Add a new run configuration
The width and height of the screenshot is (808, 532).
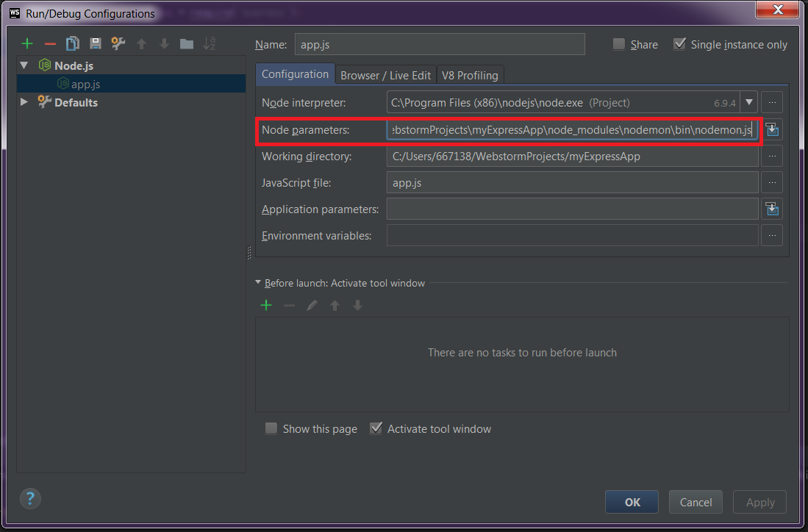point(27,43)
